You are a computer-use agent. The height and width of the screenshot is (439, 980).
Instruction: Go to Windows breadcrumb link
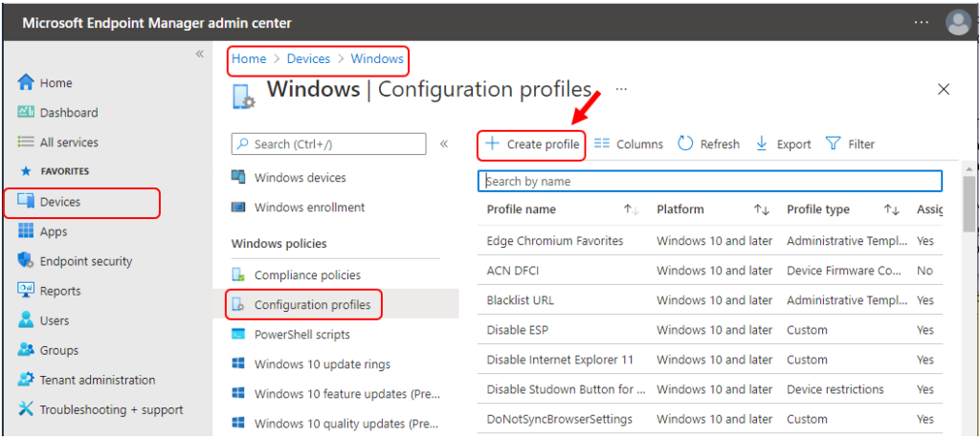pos(377,58)
